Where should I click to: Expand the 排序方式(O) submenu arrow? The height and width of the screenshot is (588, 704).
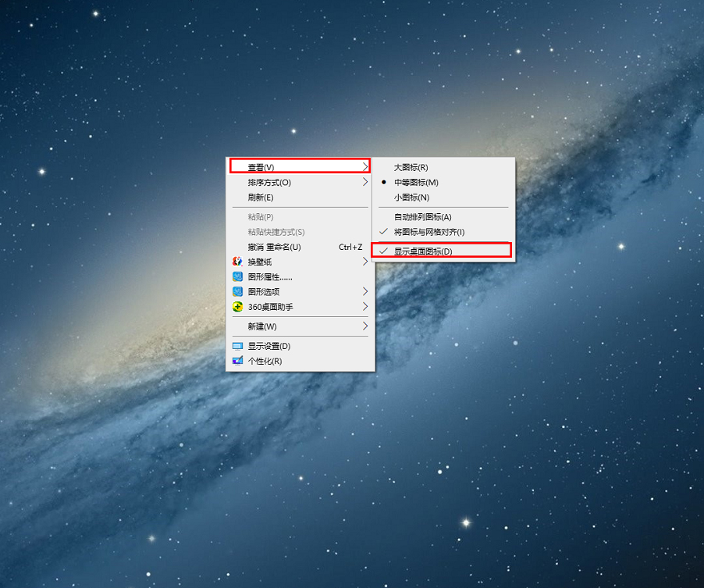(365, 182)
